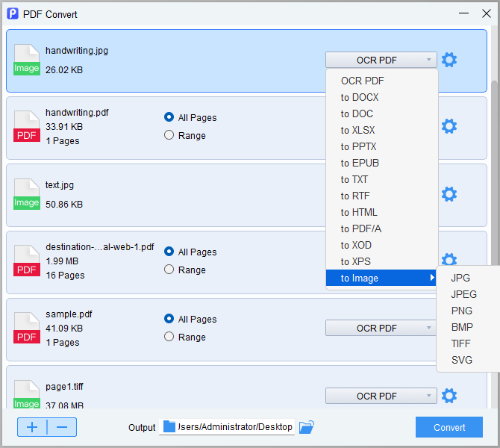Collapse the OCR PDF dropdown for handwriting.jpg
Image resolution: width=500 pixels, height=448 pixels.
381,60
